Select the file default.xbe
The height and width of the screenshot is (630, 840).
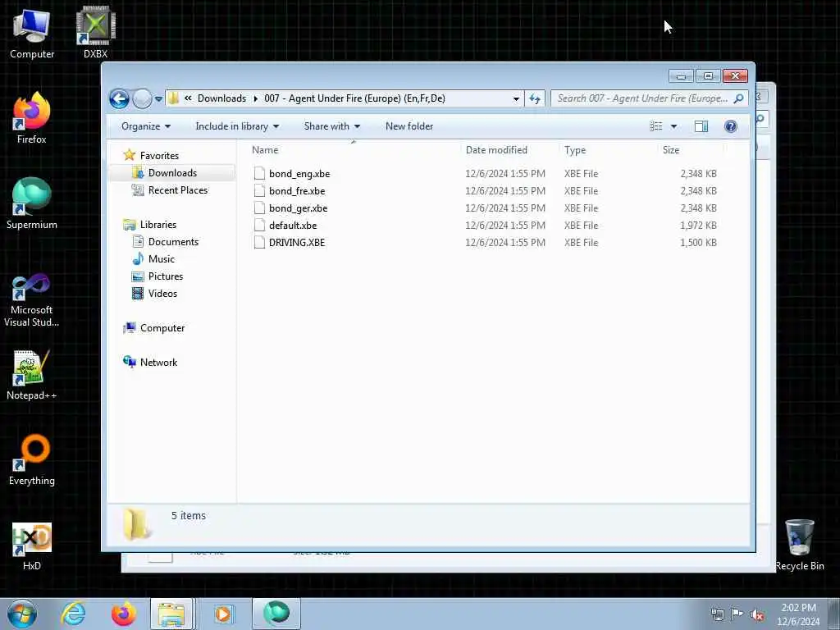(x=293, y=225)
